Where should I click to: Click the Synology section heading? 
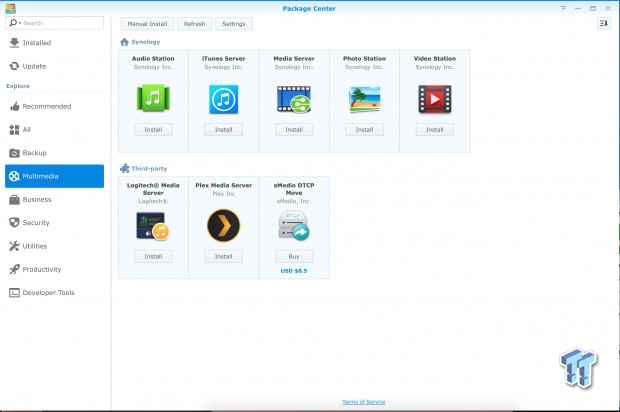[x=146, y=42]
